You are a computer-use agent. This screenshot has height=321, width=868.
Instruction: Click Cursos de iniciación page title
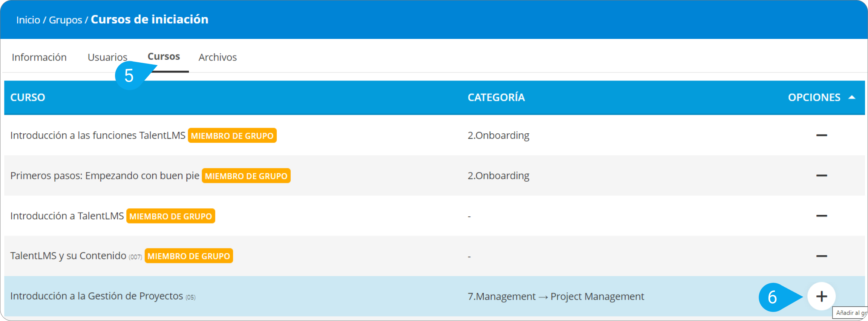coord(150,19)
